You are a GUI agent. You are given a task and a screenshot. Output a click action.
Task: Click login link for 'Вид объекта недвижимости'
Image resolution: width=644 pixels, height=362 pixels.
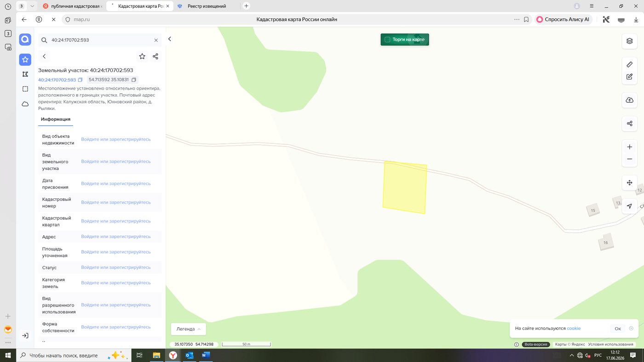(x=116, y=139)
